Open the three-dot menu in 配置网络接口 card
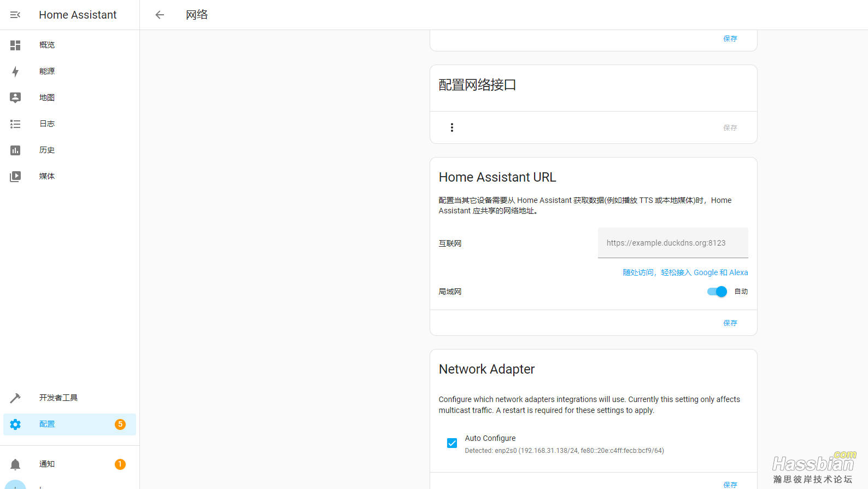 (x=451, y=127)
